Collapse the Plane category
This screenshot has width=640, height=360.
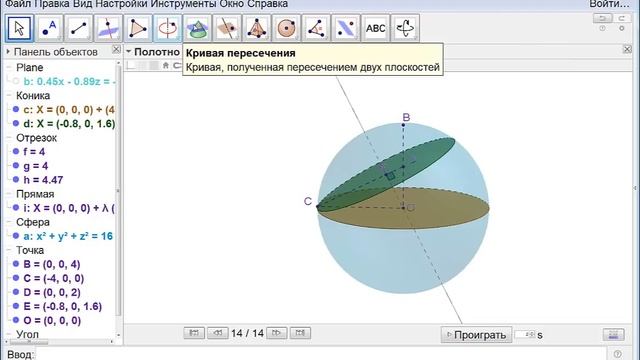[9, 67]
